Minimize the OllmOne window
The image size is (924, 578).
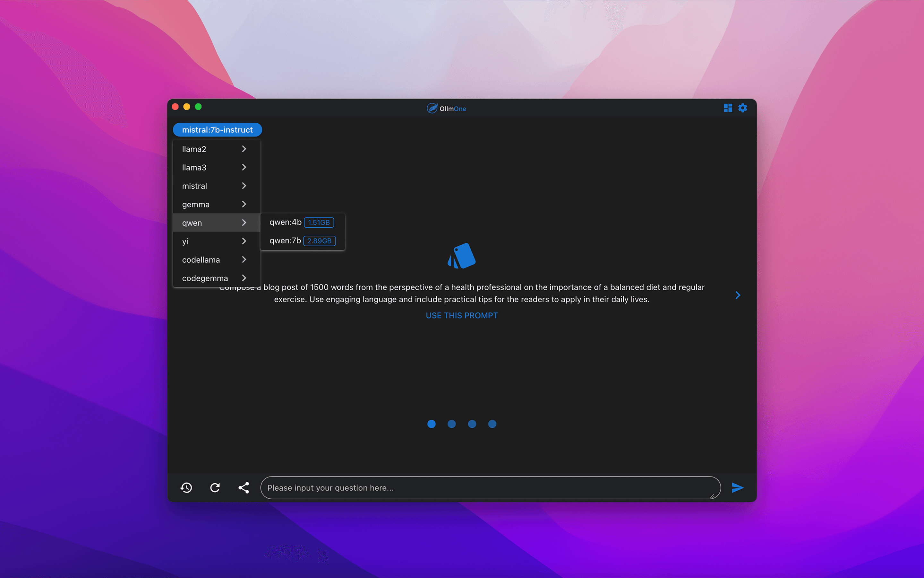pyautogui.click(x=187, y=107)
